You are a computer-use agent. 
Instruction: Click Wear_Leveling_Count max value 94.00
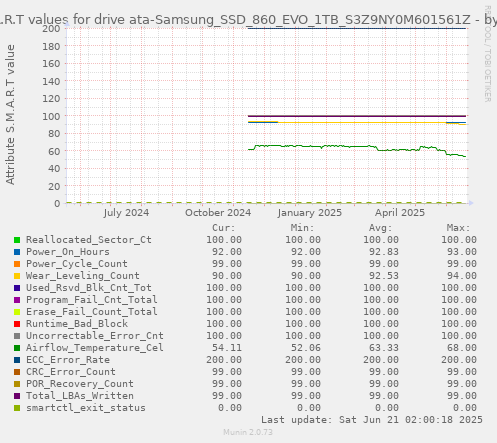(462, 276)
